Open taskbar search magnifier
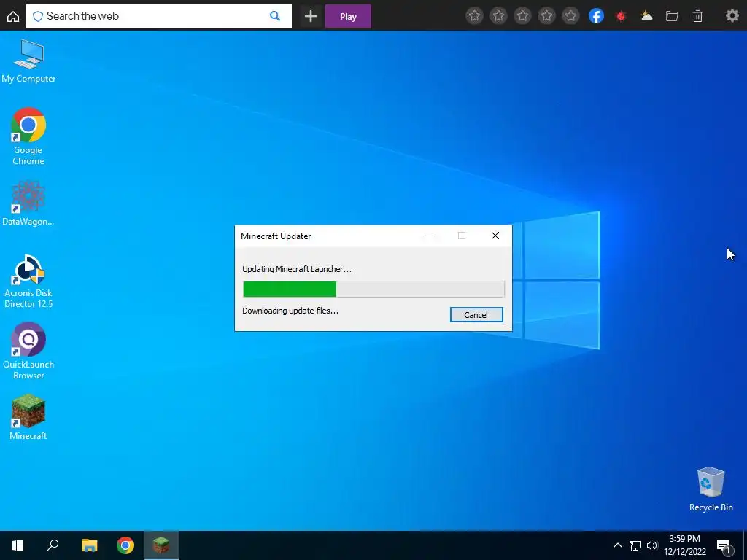This screenshot has height=560, width=747. point(53,545)
